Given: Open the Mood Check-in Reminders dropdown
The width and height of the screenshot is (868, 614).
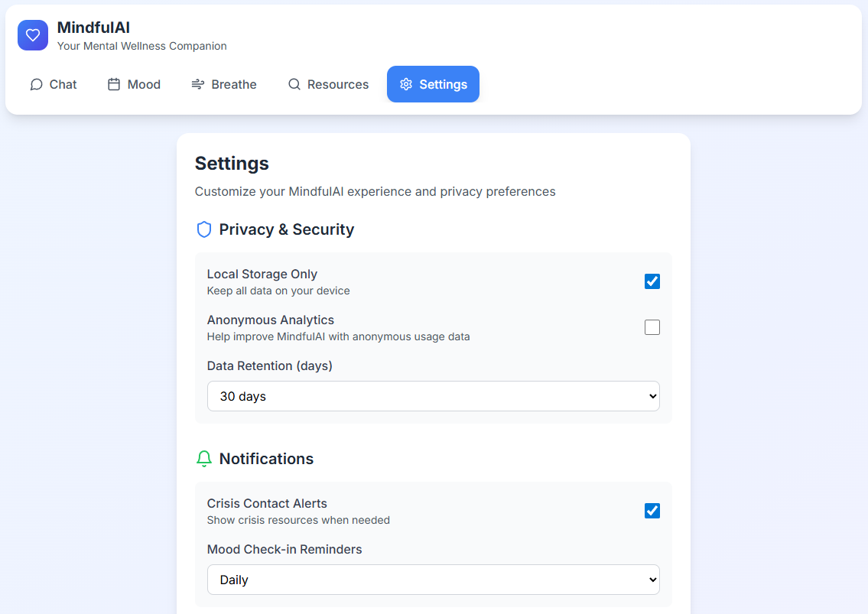Looking at the screenshot, I should (x=433, y=580).
